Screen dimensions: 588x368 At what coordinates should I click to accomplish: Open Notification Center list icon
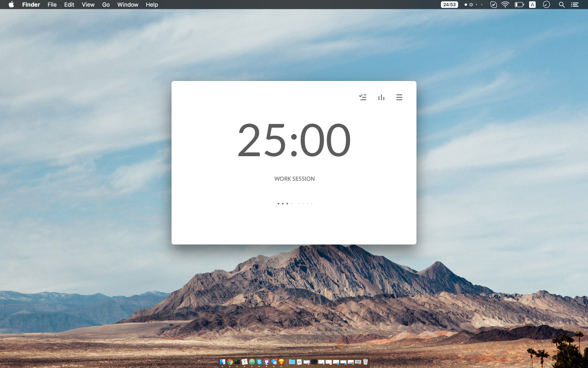(575, 4)
